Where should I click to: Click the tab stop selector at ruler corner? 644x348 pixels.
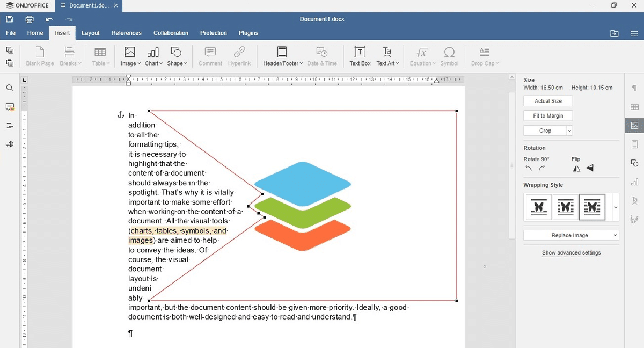coord(25,80)
